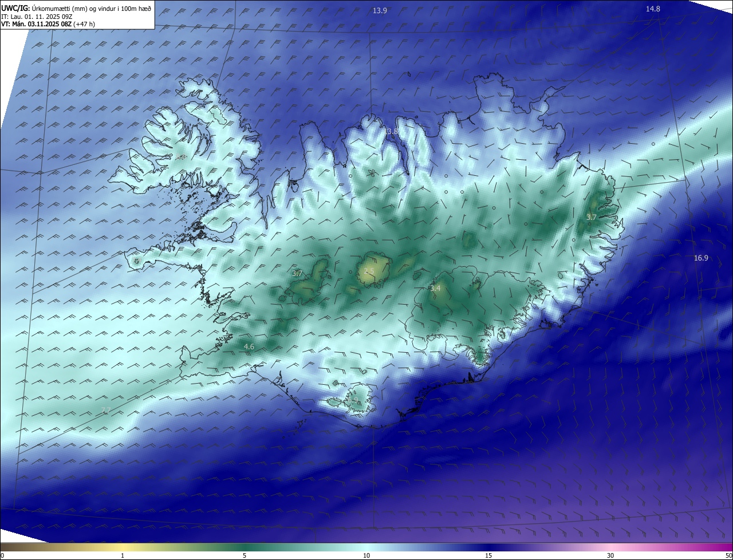Click the 3.4 value label

pos(435,289)
